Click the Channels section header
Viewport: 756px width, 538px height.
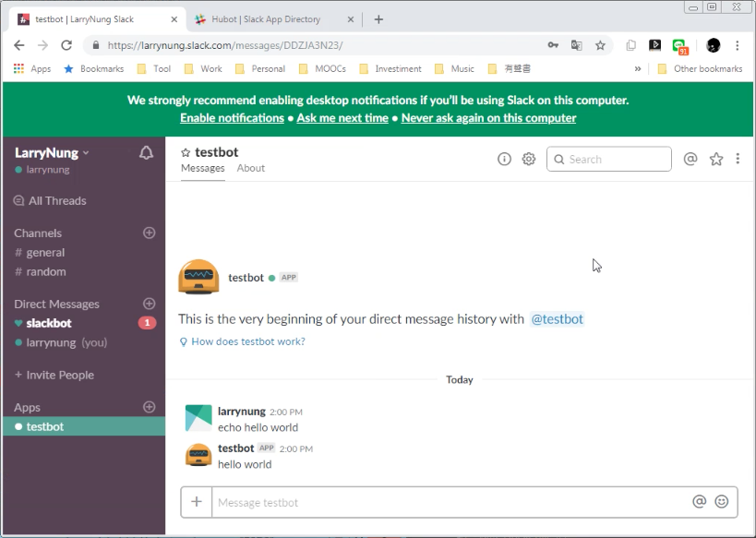pyautogui.click(x=38, y=233)
